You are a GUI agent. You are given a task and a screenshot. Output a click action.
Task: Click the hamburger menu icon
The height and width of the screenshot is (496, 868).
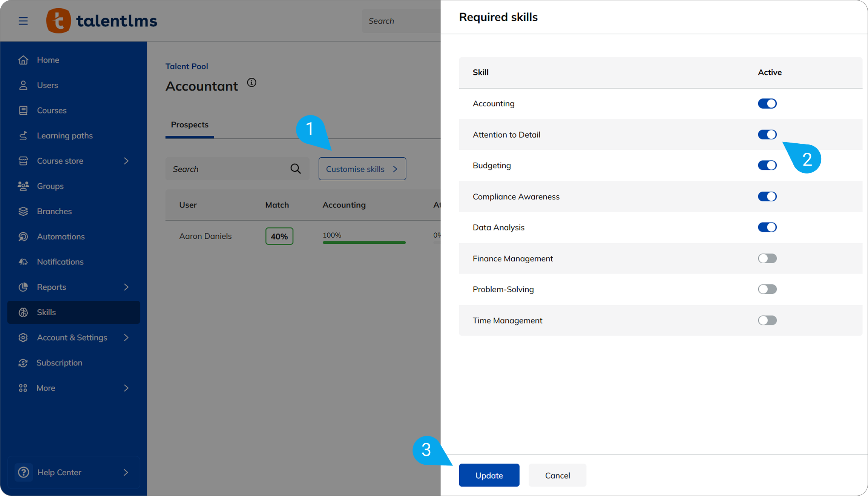pos(23,21)
